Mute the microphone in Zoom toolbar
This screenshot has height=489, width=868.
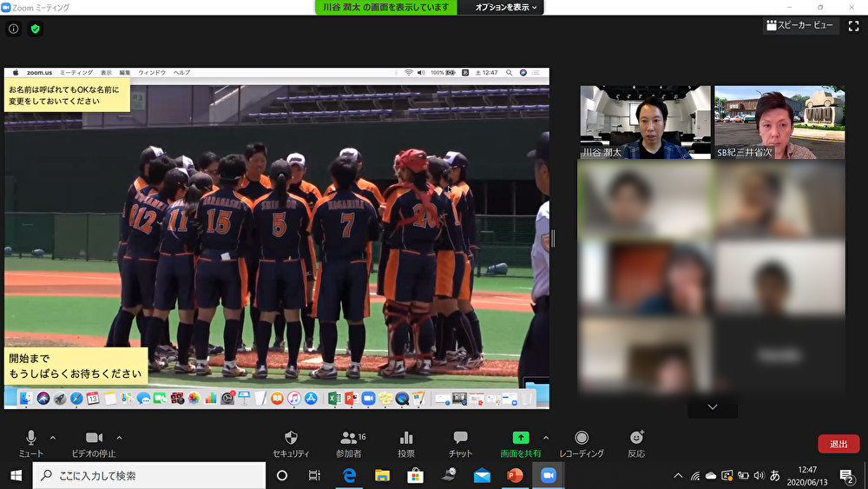coord(30,439)
